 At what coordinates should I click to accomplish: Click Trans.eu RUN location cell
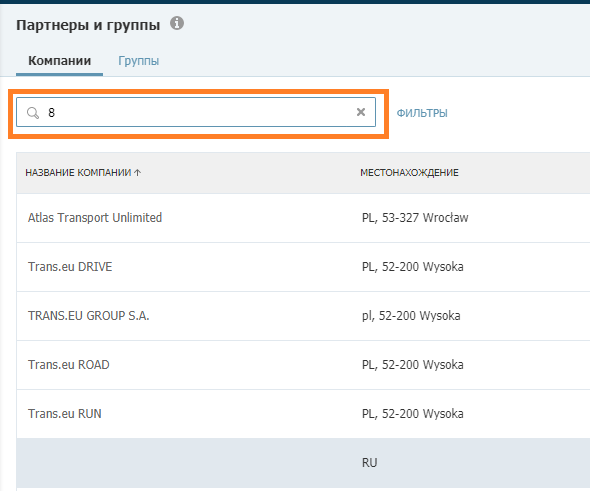pyautogui.click(x=412, y=413)
